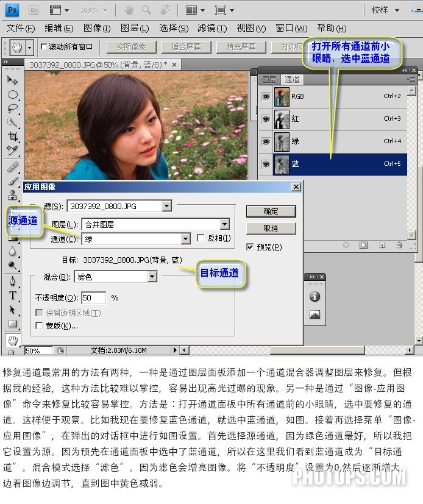This screenshot has height=504, width=423.
Task: Select the Move tool
Action: point(12,80)
